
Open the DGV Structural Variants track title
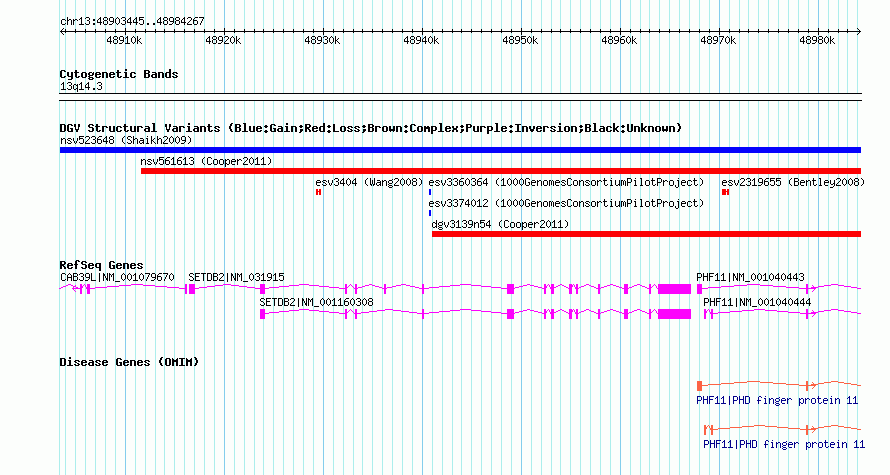click(x=371, y=128)
